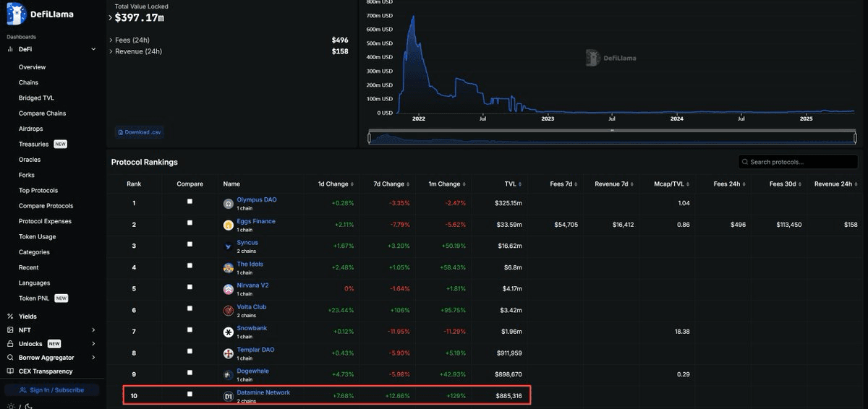
Task: Tick the compare checkbox for Eggs Finance
Action: (x=190, y=223)
